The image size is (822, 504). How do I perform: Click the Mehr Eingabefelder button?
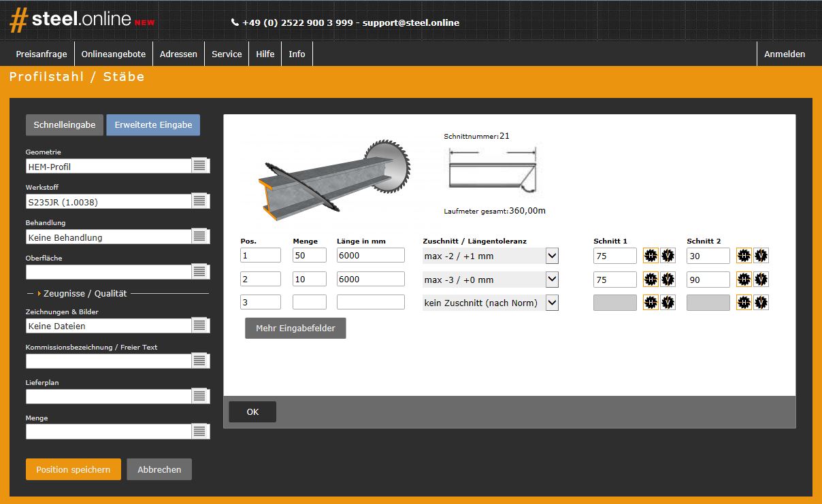pyautogui.click(x=295, y=328)
